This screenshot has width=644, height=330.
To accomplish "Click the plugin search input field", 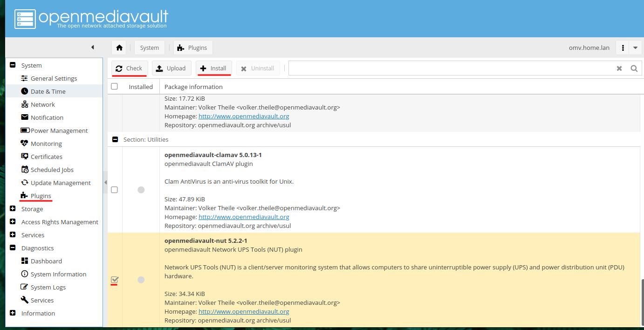I will click(x=451, y=69).
